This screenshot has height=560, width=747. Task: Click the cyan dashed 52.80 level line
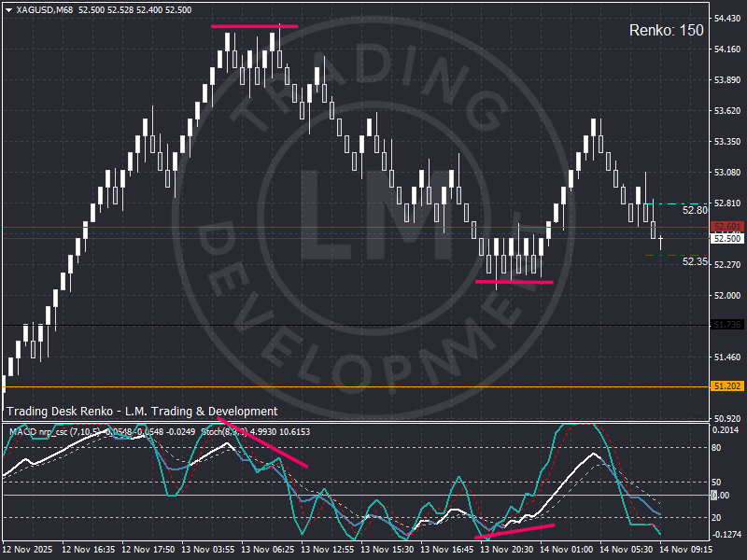pyautogui.click(x=678, y=203)
